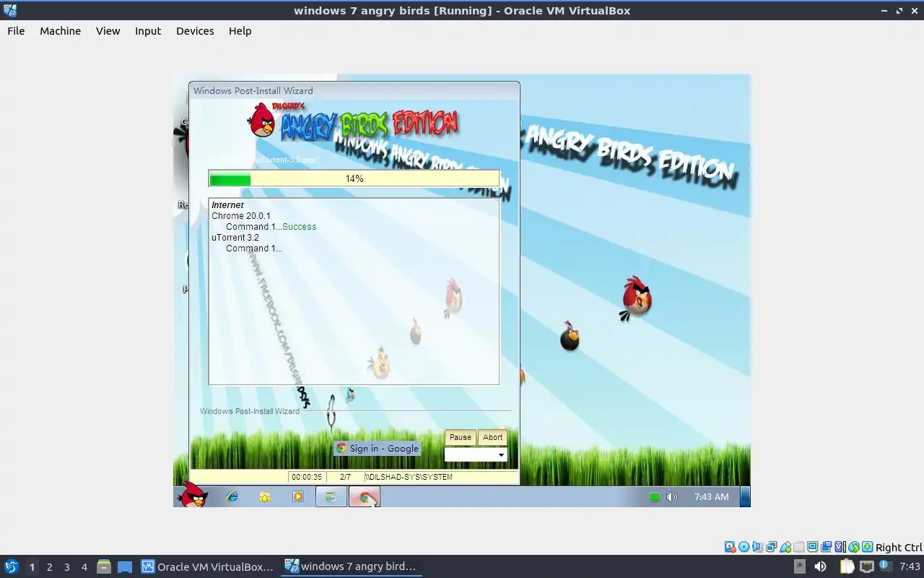Click VirtualBox window title bar icon
The height and width of the screenshot is (578, 924).
tap(10, 10)
